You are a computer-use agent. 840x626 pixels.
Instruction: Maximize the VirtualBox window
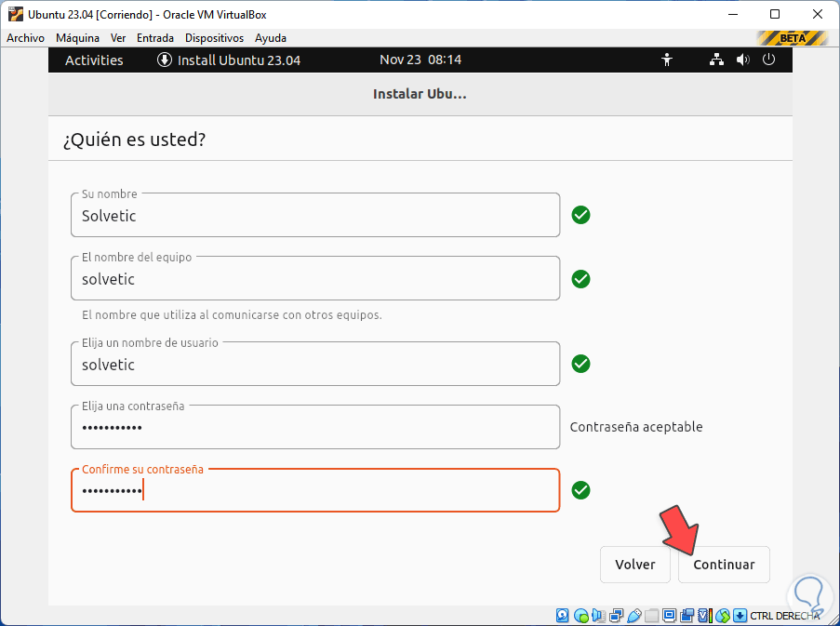click(775, 14)
